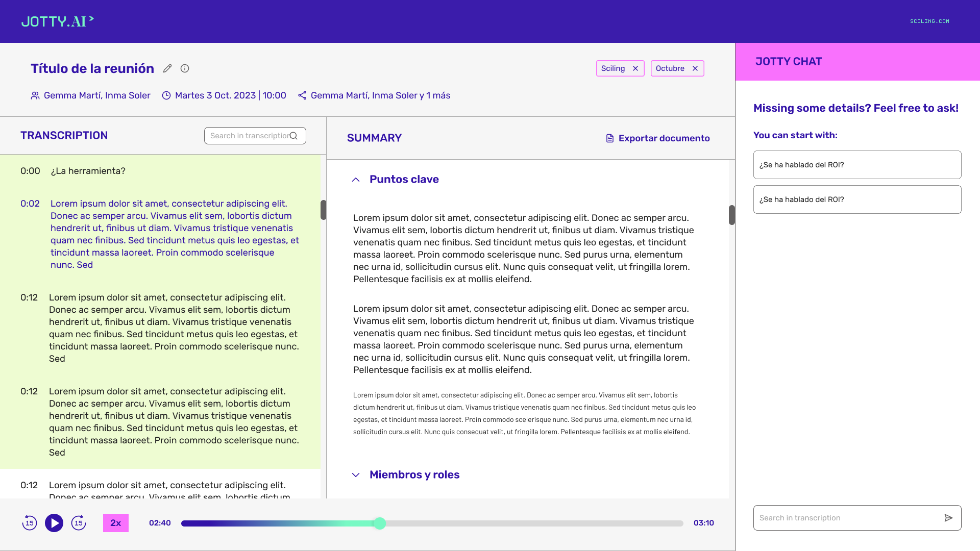Select the first ROI suggestion in chat
The height and width of the screenshot is (551, 980).
click(x=857, y=165)
